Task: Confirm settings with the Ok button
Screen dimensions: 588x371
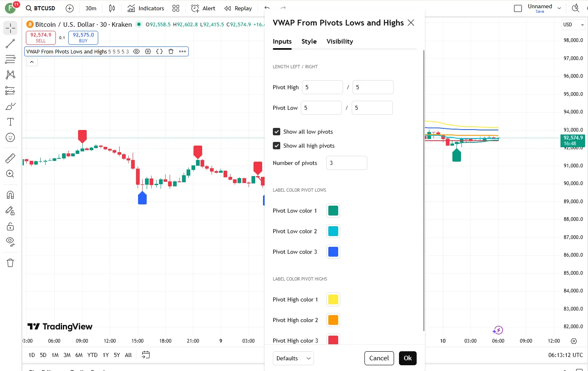Action: [x=408, y=358]
